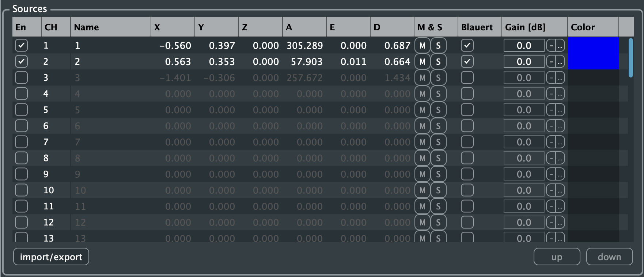The image size is (644, 277).
Task: Solo source channel 5
Action: pos(439,110)
